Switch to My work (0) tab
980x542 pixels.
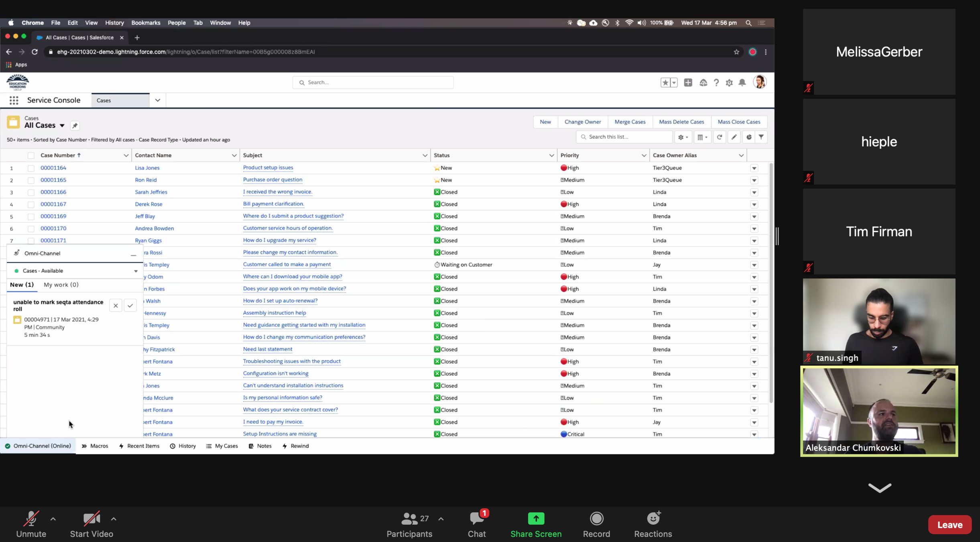tap(61, 285)
